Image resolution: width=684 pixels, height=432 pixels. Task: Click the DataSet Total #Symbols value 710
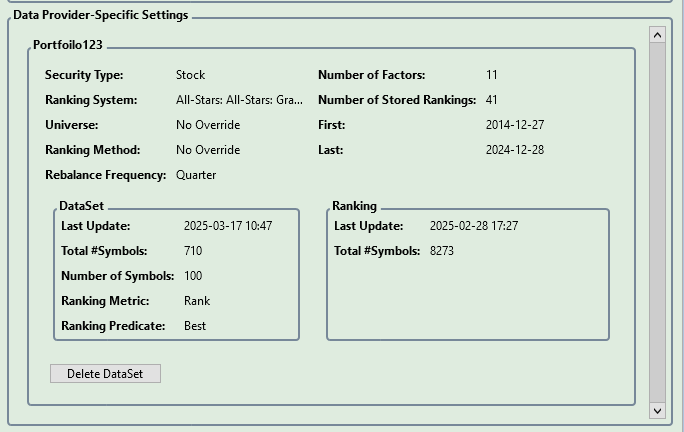tap(193, 251)
